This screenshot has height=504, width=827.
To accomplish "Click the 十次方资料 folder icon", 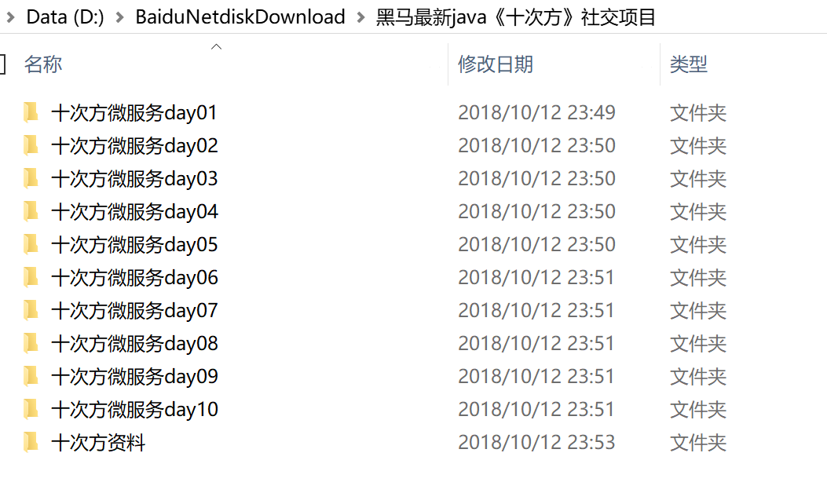I will pyautogui.click(x=31, y=442).
